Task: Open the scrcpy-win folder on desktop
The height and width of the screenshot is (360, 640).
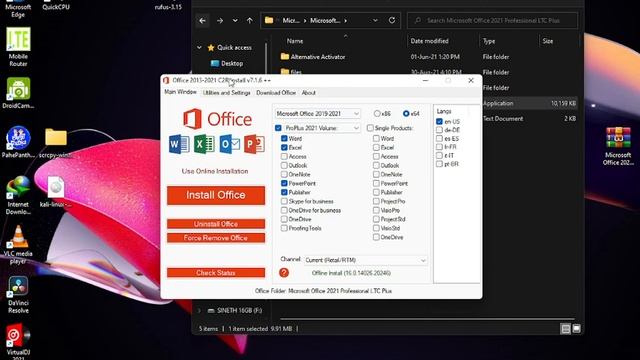Action: coord(56,143)
